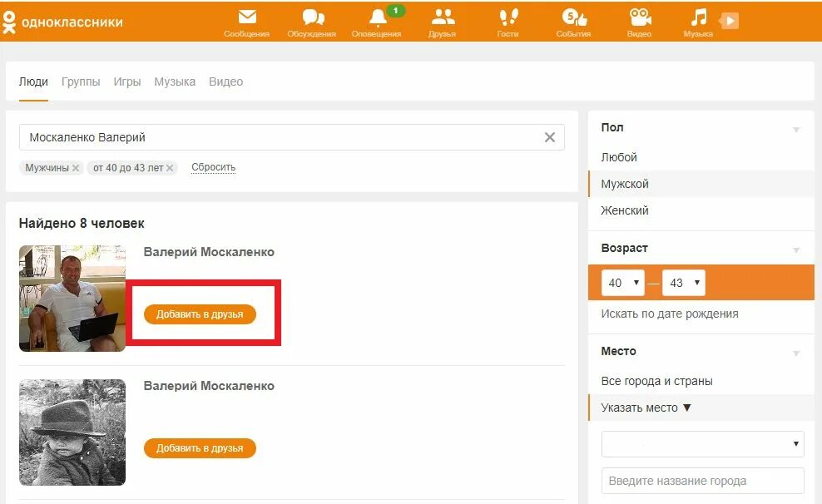The image size is (822, 504).
Task: Open Друзья people icon
Action: click(x=443, y=17)
